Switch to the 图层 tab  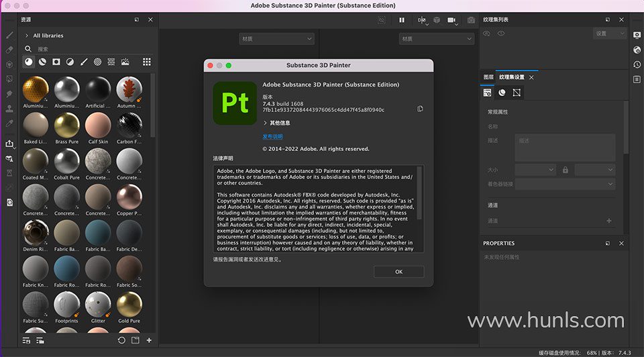488,76
